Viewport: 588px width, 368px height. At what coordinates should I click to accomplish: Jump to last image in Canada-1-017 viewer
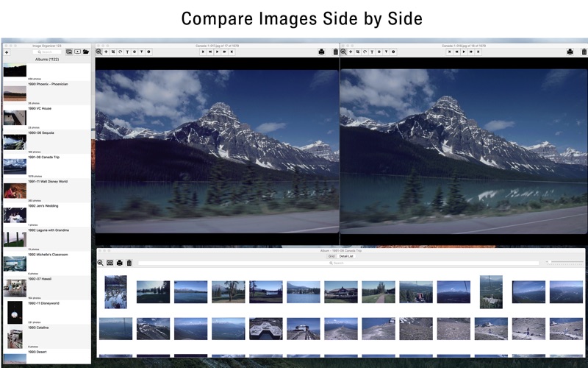[x=232, y=52]
